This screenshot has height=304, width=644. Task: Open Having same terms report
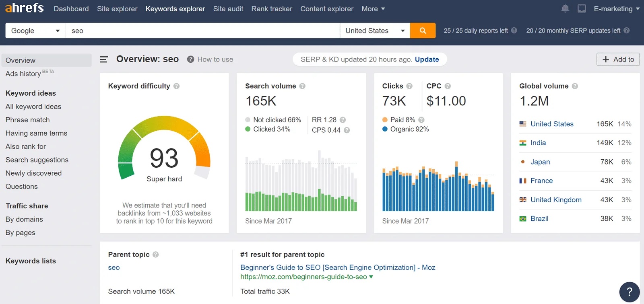pos(36,133)
